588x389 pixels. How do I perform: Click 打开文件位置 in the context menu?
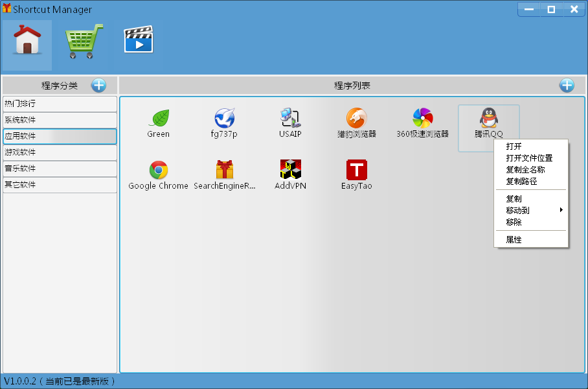tap(531, 158)
